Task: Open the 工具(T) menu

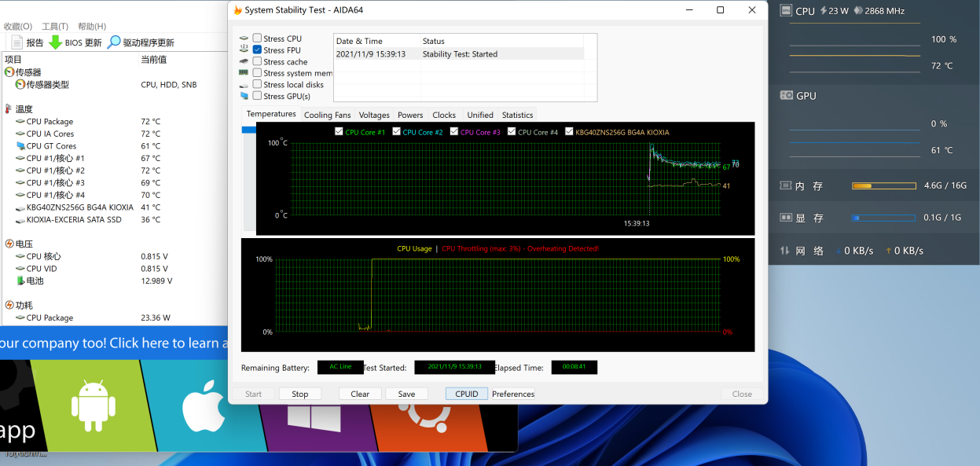Action: pyautogui.click(x=55, y=26)
